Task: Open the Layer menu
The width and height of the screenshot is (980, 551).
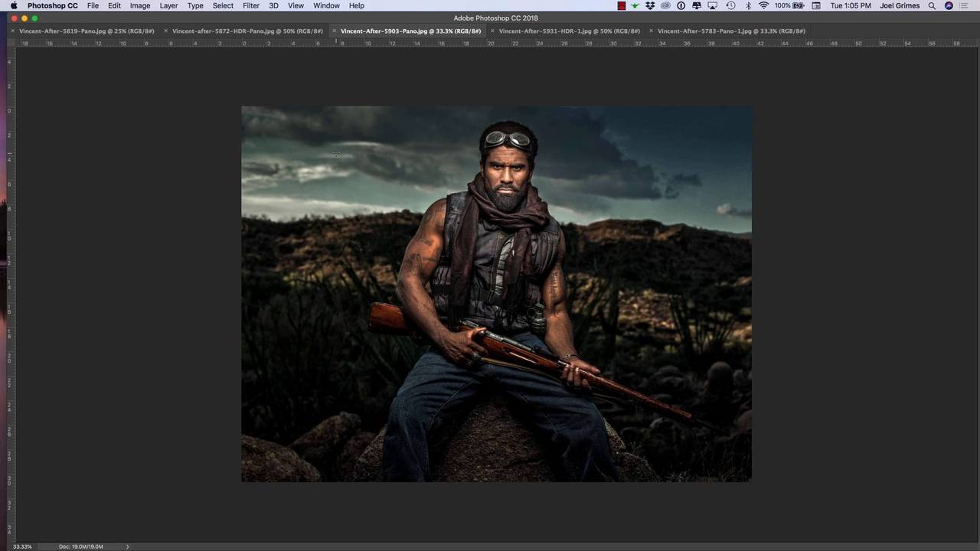Action: 168,5
